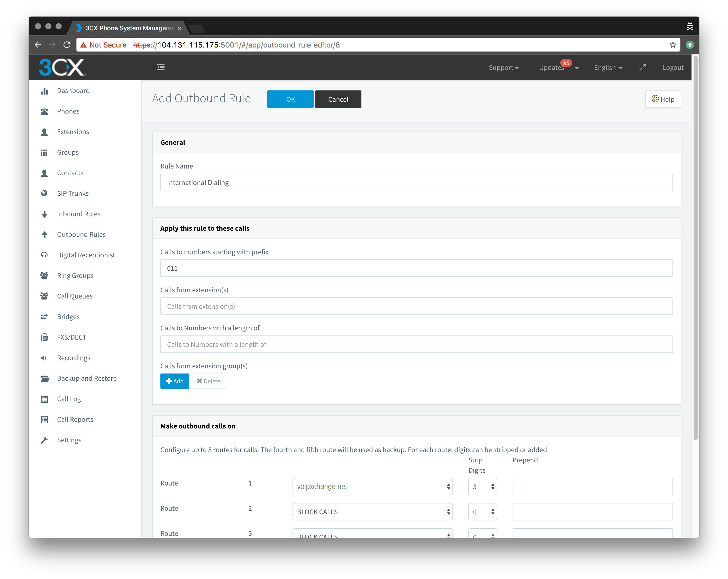This screenshot has height=579, width=728.
Task: Reload the page in browser
Action: pyautogui.click(x=67, y=45)
